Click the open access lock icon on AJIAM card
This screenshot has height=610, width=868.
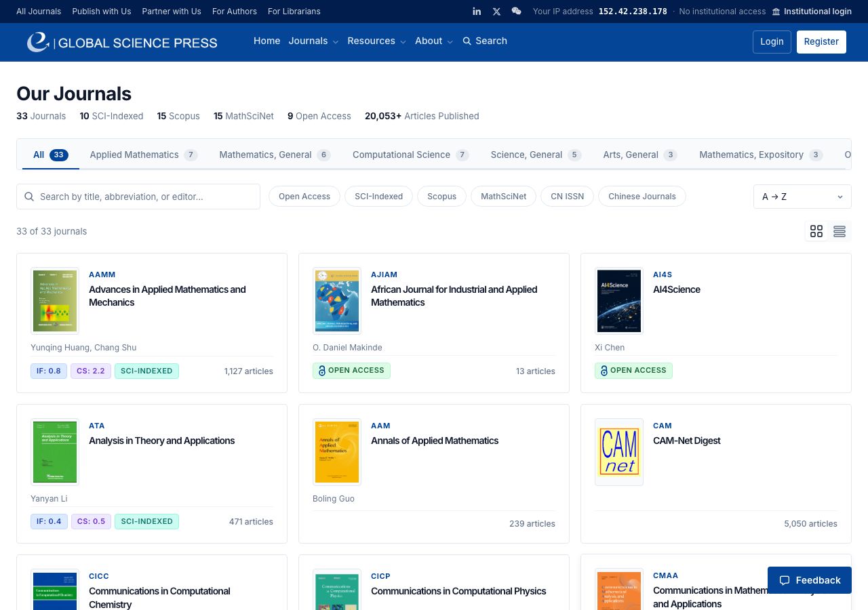coord(321,371)
